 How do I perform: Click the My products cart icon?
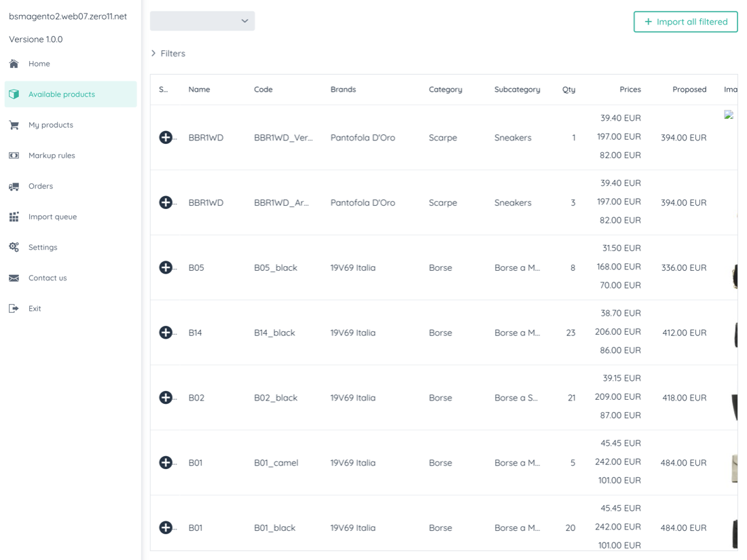coord(14,125)
